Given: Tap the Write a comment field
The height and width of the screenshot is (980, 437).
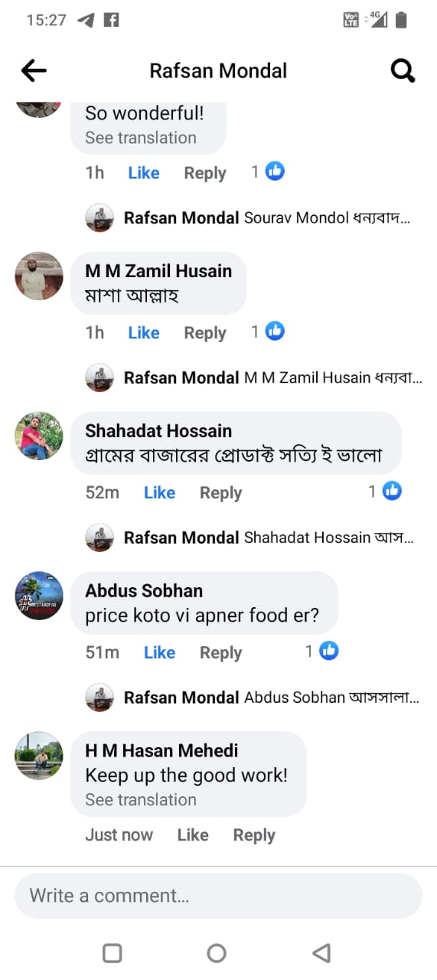Looking at the screenshot, I should coord(218,896).
